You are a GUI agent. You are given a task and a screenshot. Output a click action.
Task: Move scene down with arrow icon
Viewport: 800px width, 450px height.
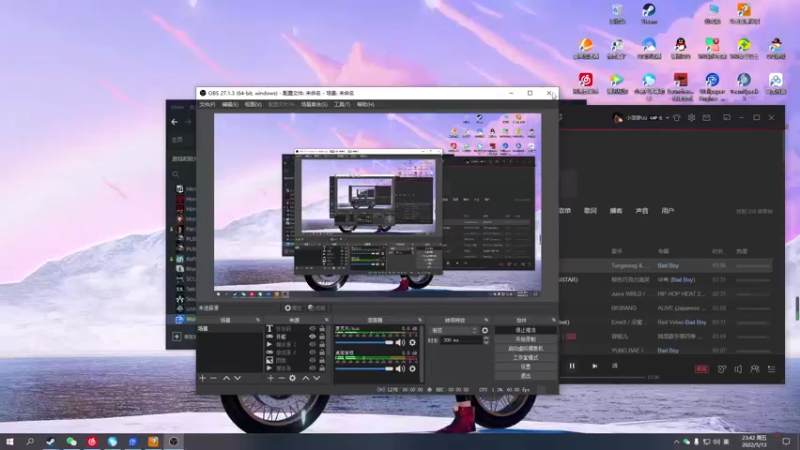click(x=237, y=378)
